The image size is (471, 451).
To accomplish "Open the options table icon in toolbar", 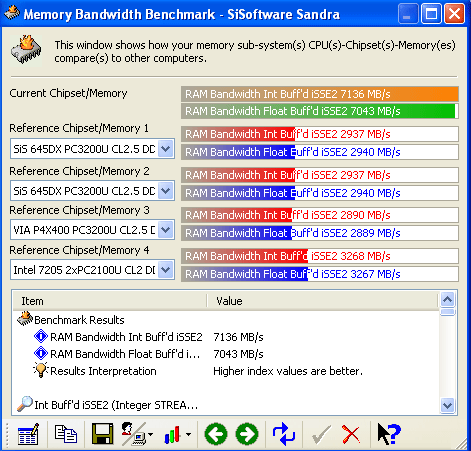I will pyautogui.click(x=28, y=434).
